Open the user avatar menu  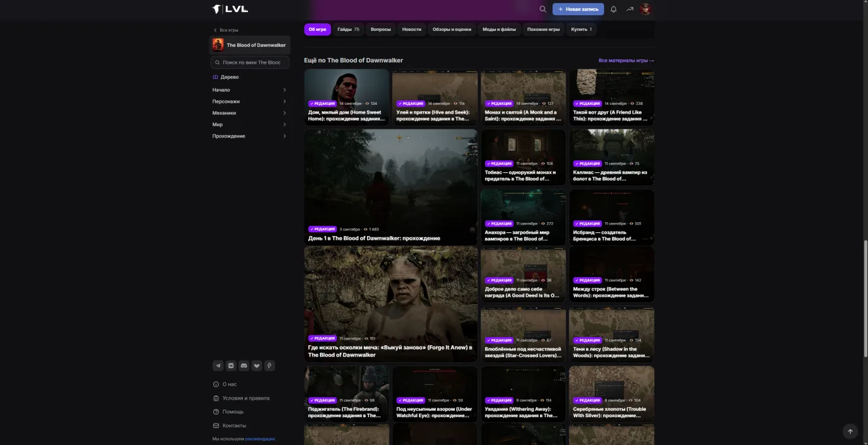point(645,9)
